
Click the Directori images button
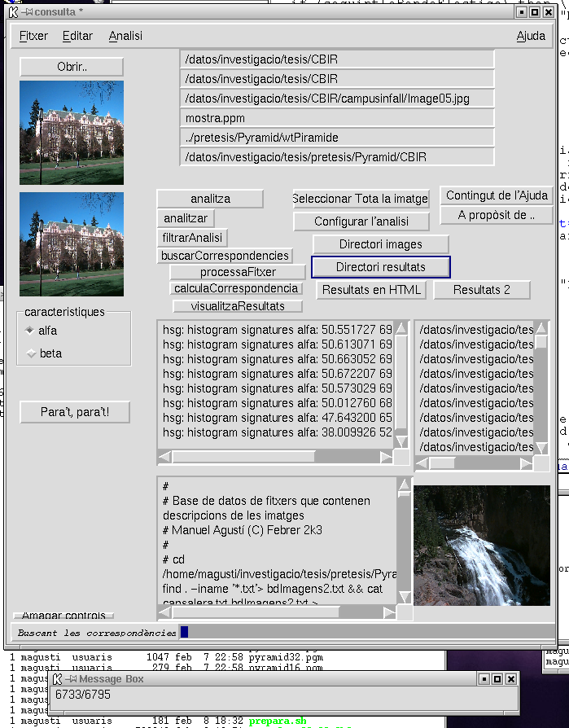(381, 244)
